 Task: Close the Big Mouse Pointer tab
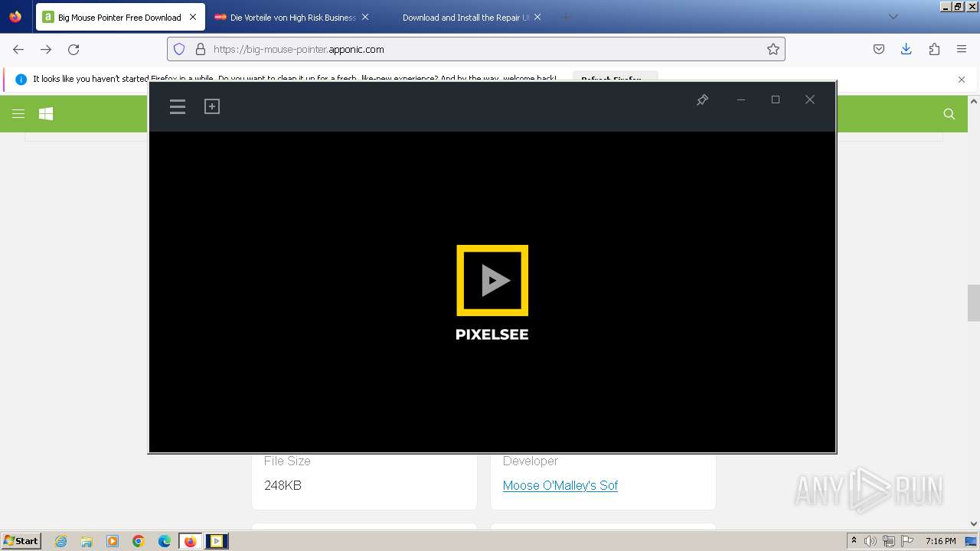click(x=193, y=17)
